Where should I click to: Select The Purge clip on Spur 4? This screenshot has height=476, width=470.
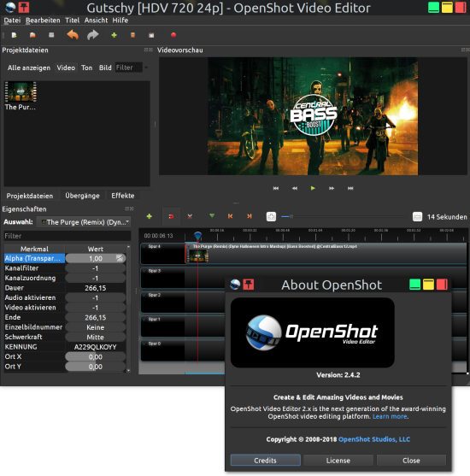326,253
